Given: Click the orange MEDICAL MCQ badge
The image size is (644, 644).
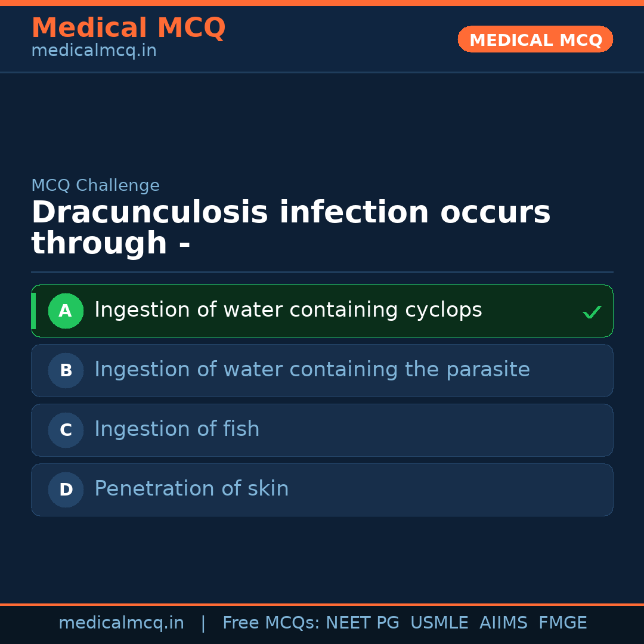Looking at the screenshot, I should click(x=535, y=39).
